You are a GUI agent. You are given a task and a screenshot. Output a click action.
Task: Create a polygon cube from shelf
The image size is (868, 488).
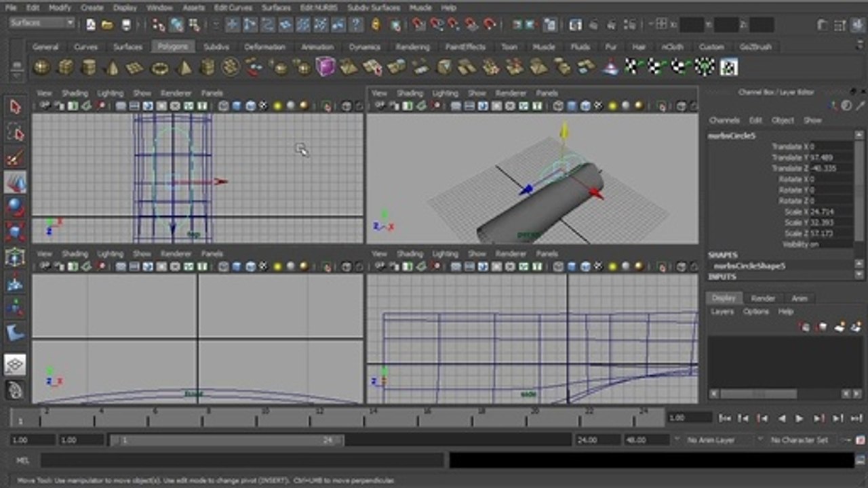click(66, 67)
